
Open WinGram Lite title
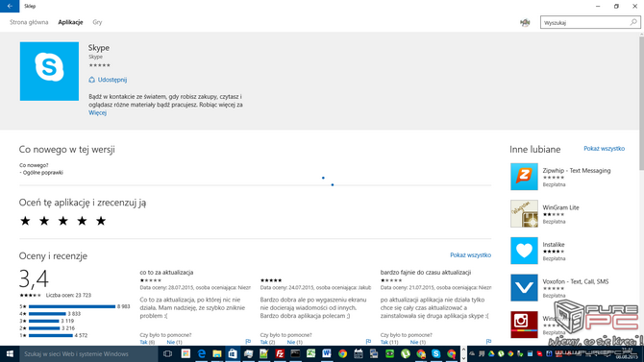point(560,207)
